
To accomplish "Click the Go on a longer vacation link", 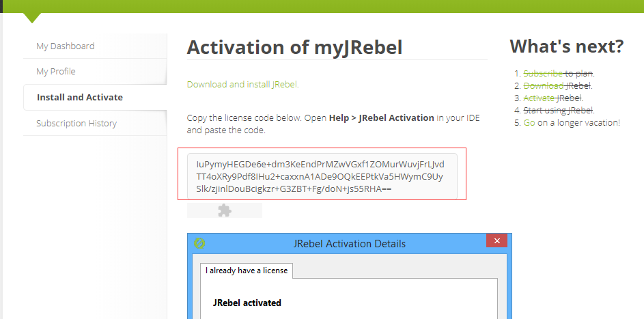I will click(x=529, y=122).
